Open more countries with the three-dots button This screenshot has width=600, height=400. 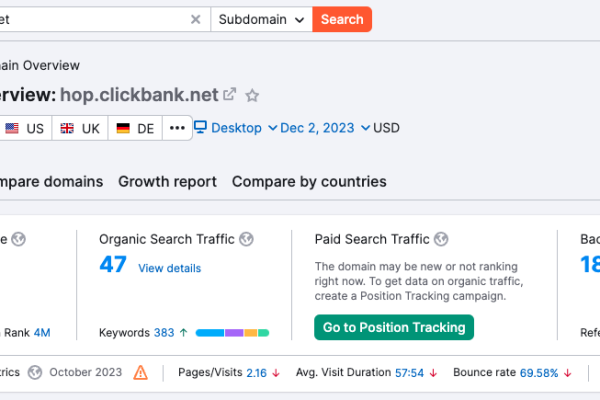tap(177, 128)
